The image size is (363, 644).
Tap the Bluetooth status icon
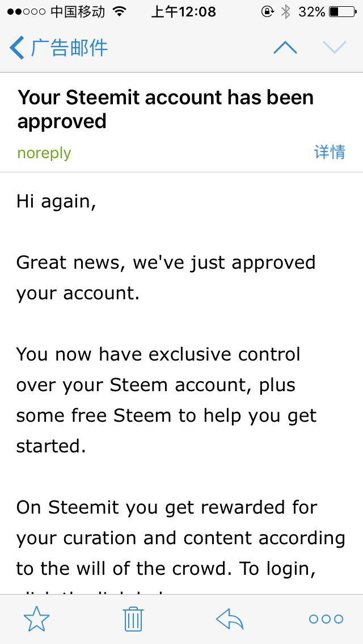[286, 12]
